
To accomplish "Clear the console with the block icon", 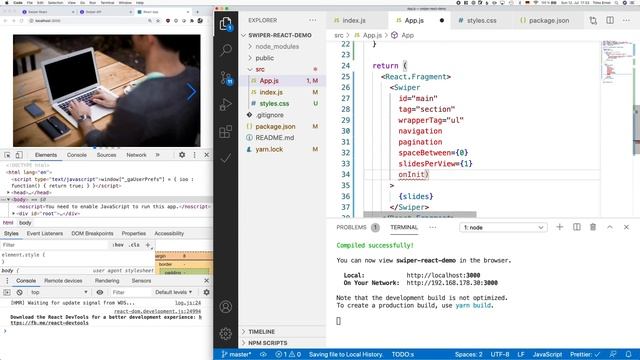I will 19,292.
